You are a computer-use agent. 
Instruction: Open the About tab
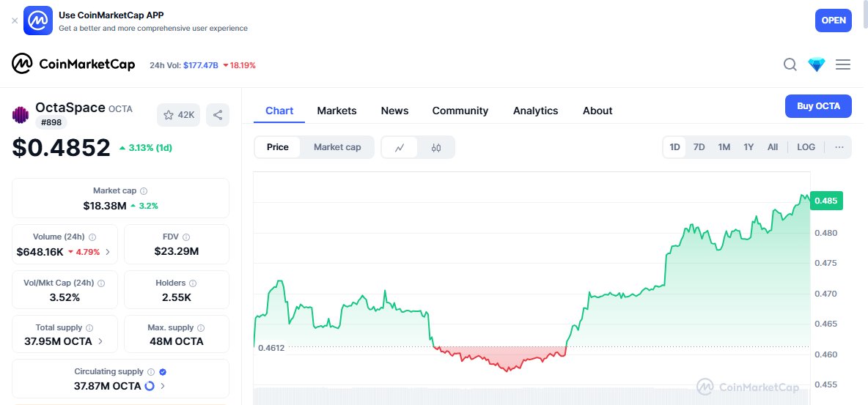click(x=597, y=111)
